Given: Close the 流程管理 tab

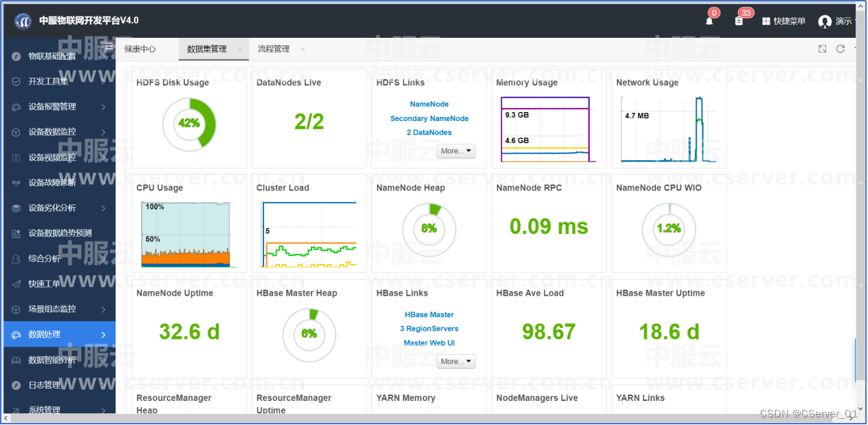Looking at the screenshot, I should pos(303,50).
